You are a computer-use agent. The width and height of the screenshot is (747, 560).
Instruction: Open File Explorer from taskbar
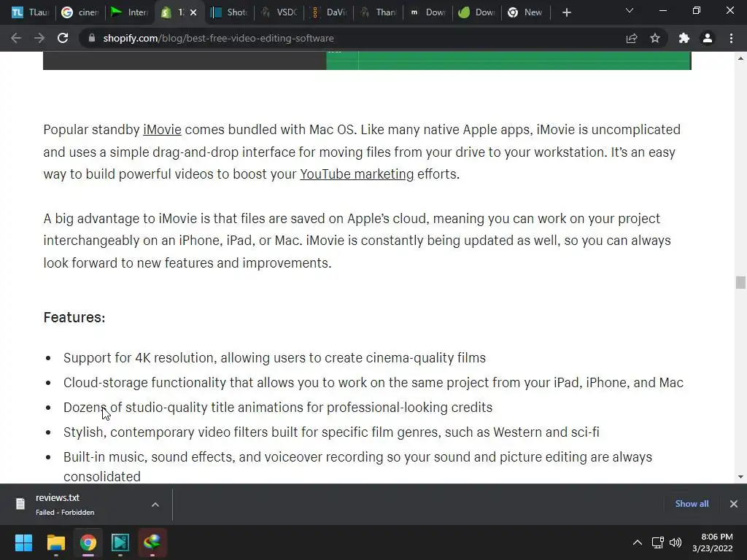pyautogui.click(x=55, y=542)
